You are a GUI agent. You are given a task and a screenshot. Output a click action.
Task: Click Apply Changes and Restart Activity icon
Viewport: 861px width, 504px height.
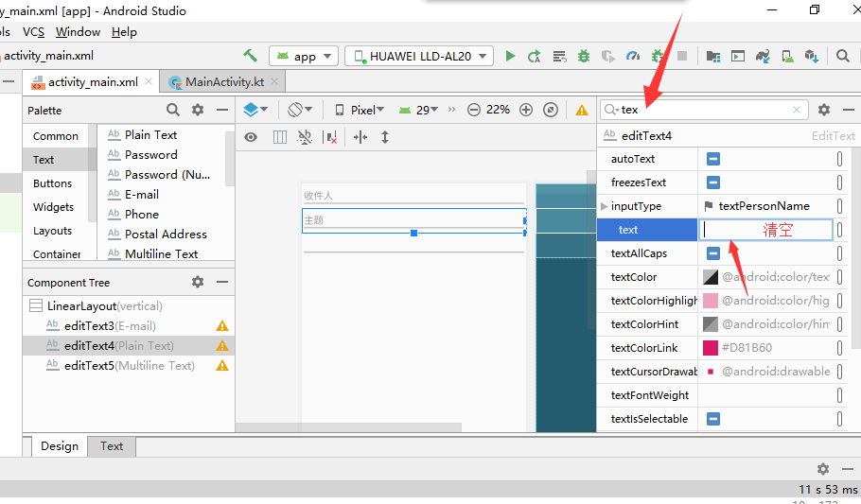tap(534, 56)
